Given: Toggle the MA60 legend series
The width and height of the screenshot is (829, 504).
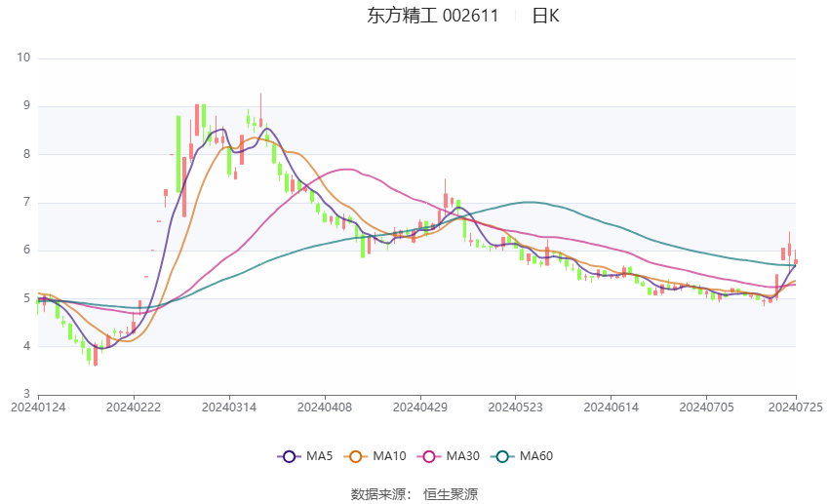Looking at the screenshot, I should pos(522,456).
